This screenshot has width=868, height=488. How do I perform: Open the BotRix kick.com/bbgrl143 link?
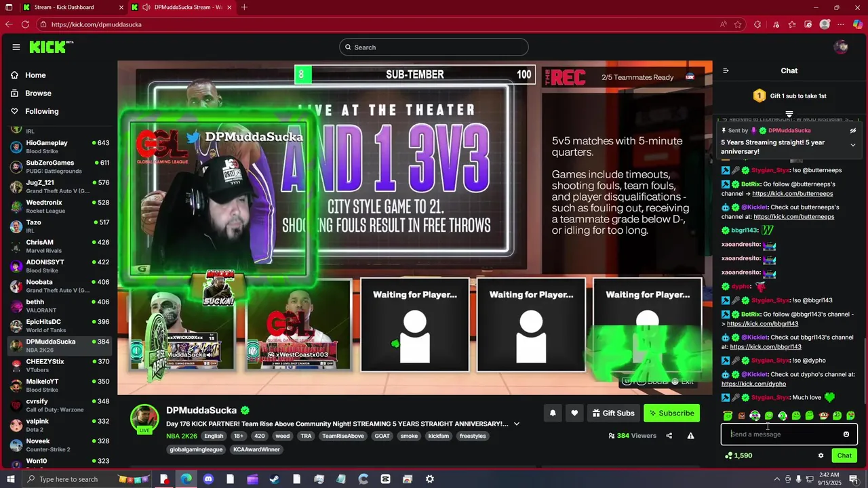coord(762,324)
